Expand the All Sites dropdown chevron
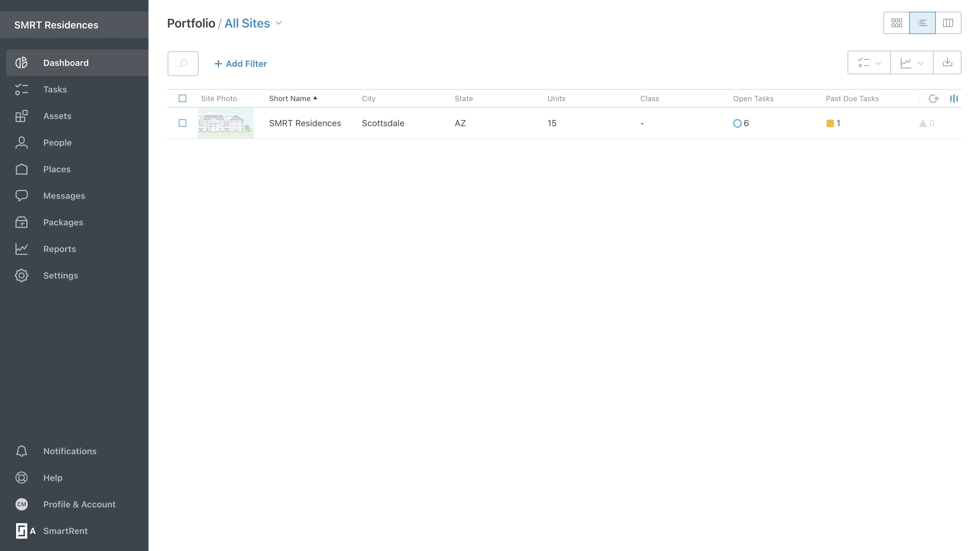Image resolution: width=980 pixels, height=551 pixels. tap(279, 23)
